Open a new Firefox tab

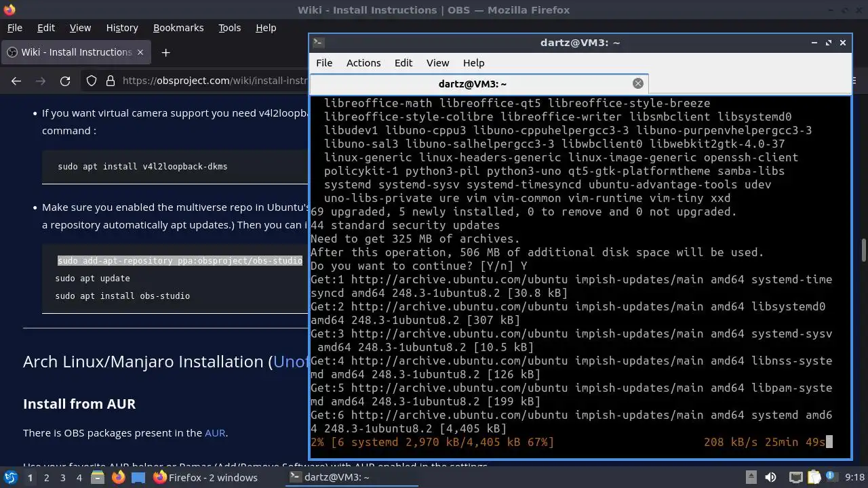pyautogui.click(x=165, y=52)
